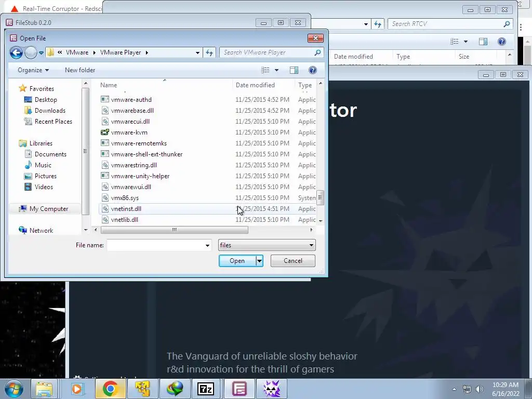This screenshot has height=399, width=532.
Task: Click the VMware Player breadcrumb segment
Action: (x=121, y=52)
